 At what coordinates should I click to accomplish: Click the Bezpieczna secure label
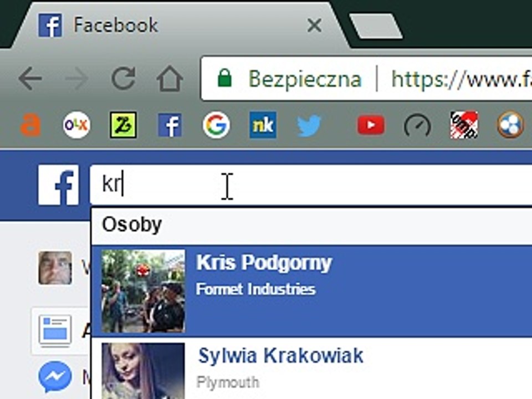(x=305, y=79)
